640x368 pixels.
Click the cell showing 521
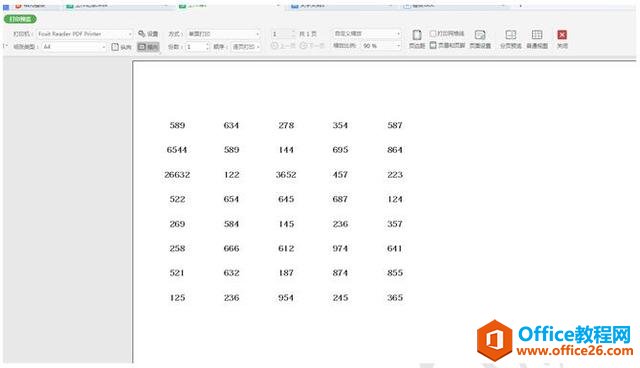tap(177, 273)
